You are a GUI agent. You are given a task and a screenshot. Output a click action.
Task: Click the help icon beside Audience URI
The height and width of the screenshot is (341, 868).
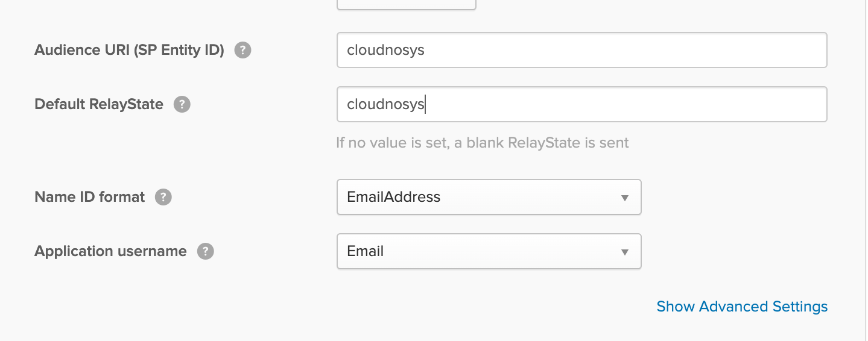tap(242, 50)
